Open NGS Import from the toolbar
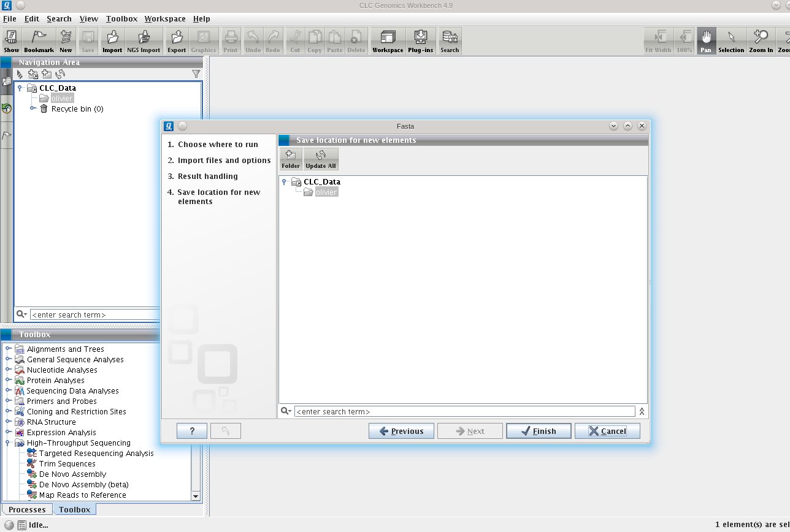 tap(144, 41)
